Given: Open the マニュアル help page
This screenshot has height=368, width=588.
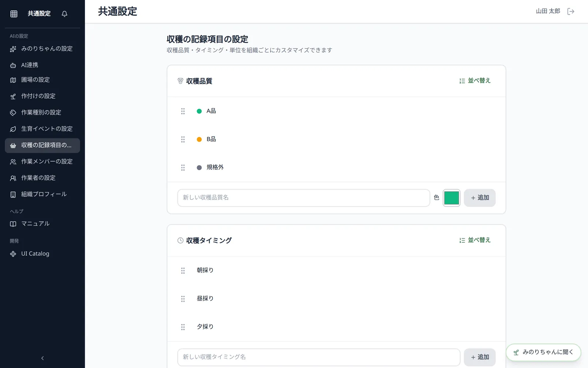Looking at the screenshot, I should 42,224.
